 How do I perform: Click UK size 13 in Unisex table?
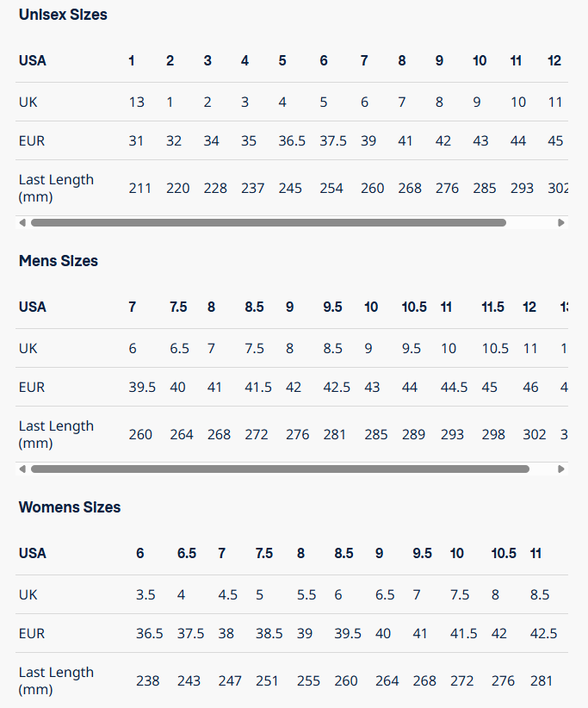137,102
